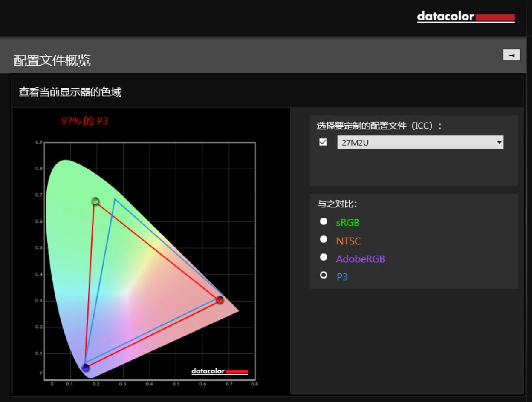This screenshot has height=402, width=532.
Task: Select the sRGB comparison radio button
Action: click(x=324, y=221)
